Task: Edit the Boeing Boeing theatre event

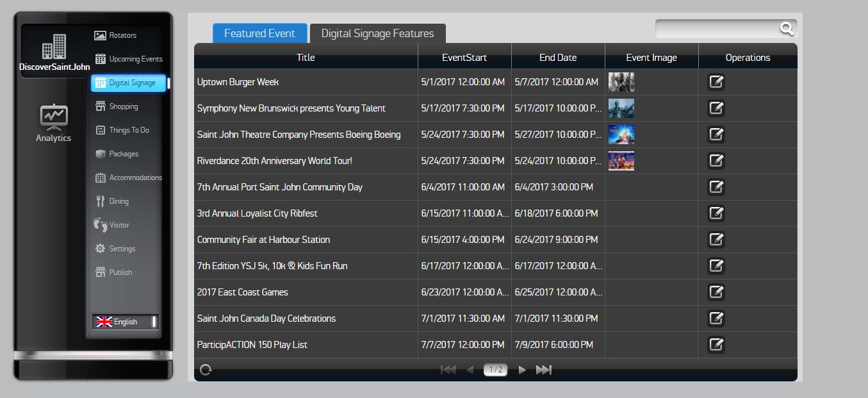Action: [x=716, y=135]
